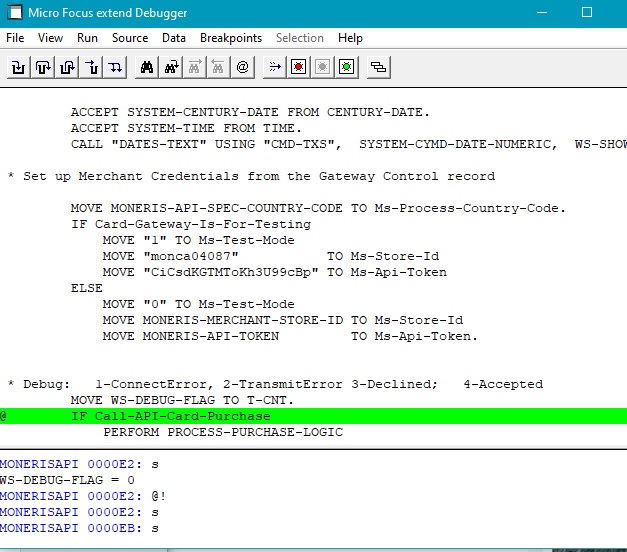Click the Step Over toolbar icon
The height and width of the screenshot is (552, 627).
point(43,67)
